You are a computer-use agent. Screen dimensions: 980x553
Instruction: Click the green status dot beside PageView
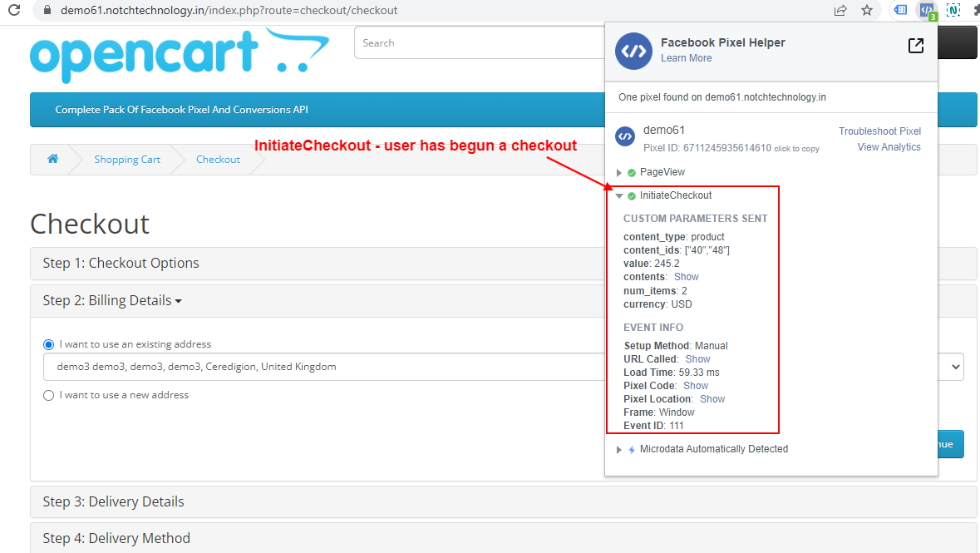[632, 173]
